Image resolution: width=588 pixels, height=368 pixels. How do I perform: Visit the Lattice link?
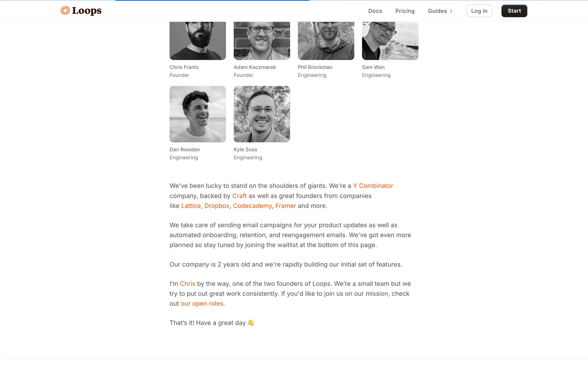191,206
